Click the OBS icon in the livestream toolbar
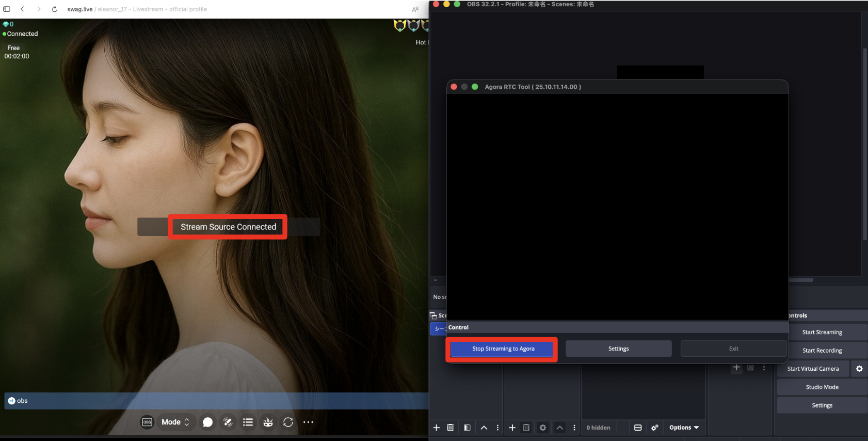The height and width of the screenshot is (441, 868). pos(147,422)
